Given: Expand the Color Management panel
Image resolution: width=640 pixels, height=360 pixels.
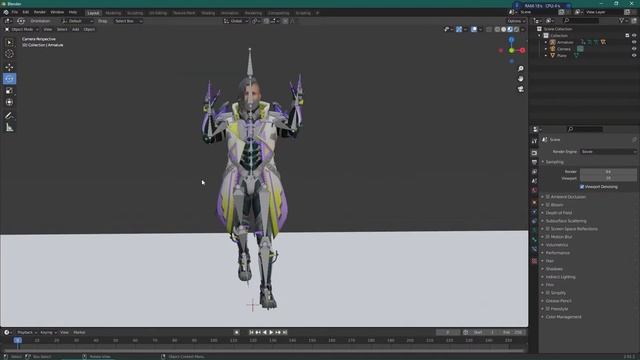Looking at the screenshot, I should pos(563,317).
